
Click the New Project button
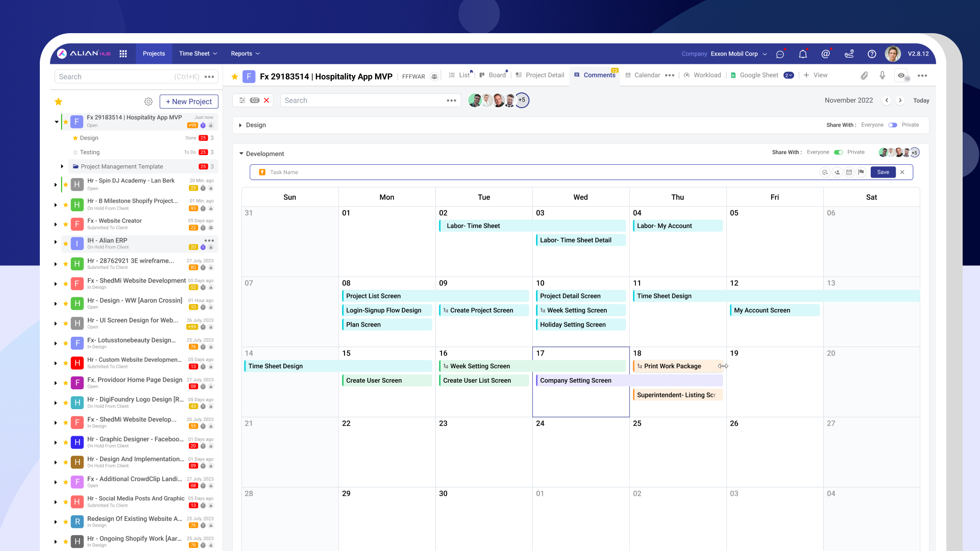click(189, 102)
